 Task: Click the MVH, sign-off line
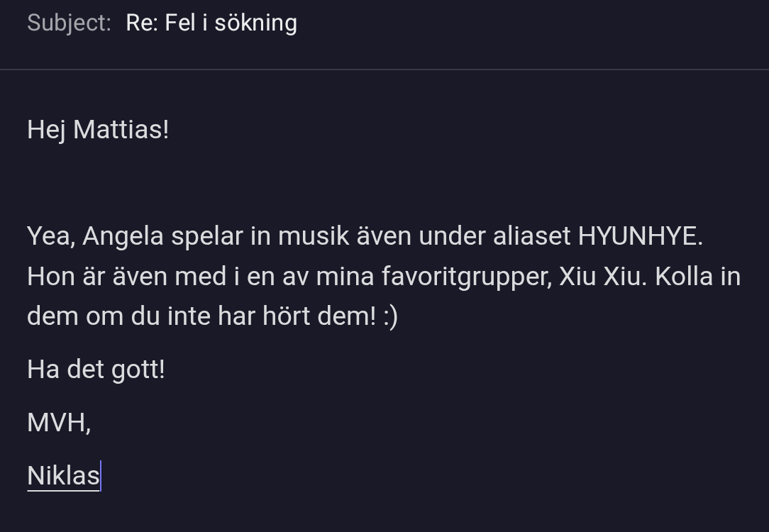tap(59, 423)
